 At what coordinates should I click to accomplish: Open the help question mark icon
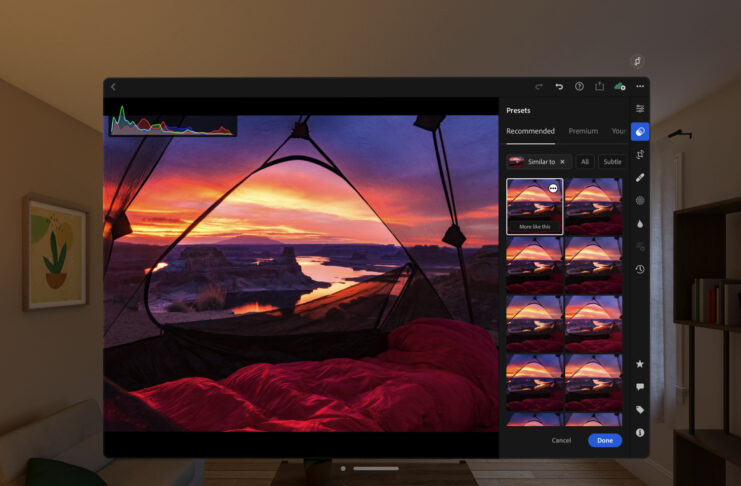tap(579, 86)
